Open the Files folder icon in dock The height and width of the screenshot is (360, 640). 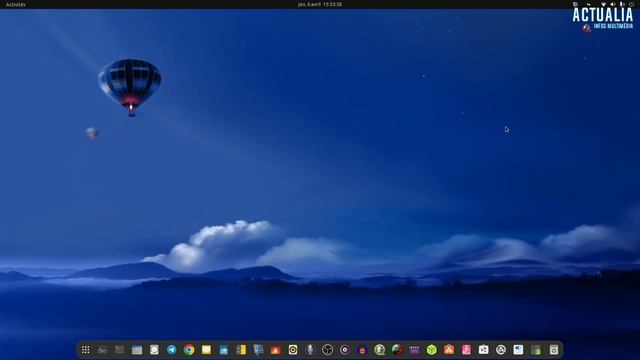(x=137, y=350)
